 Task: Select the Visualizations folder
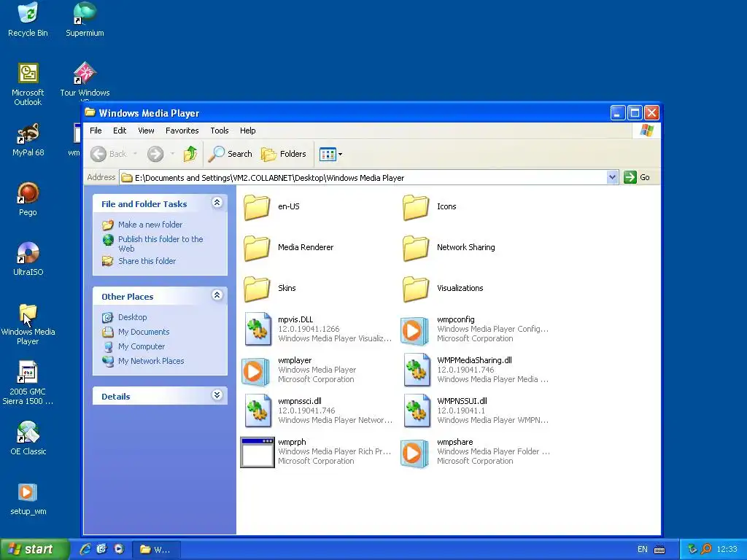416,289
